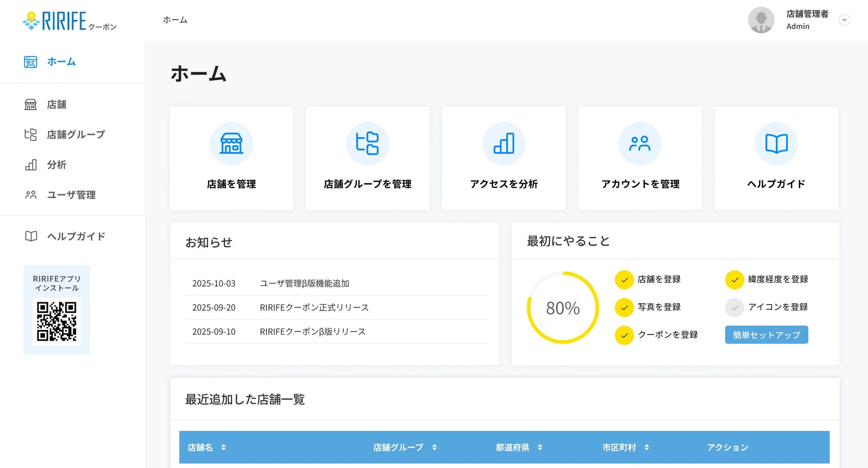Select the ユーザ管理 sidebar icon
The width and height of the screenshot is (868, 468).
(30, 195)
